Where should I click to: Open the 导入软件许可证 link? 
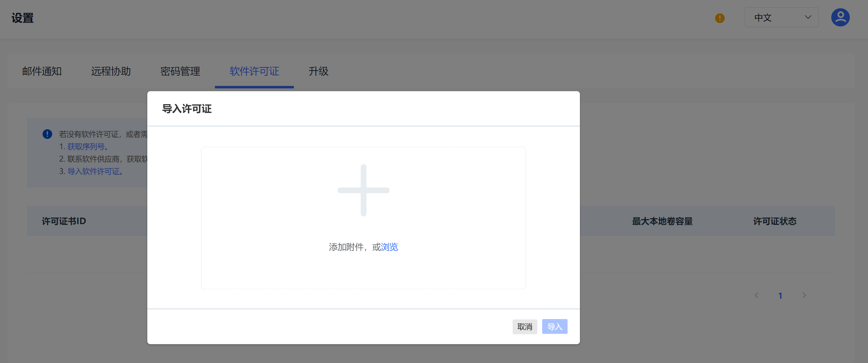(95, 171)
